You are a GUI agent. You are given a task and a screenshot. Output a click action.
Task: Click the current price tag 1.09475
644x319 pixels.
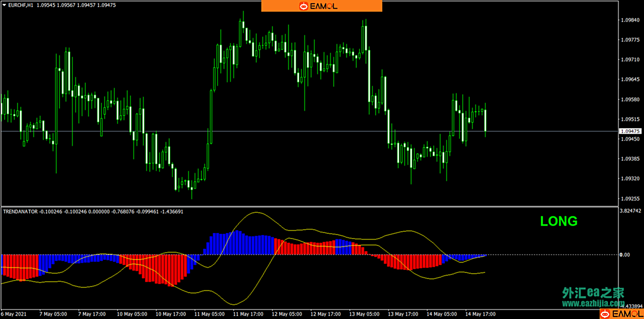pos(630,131)
